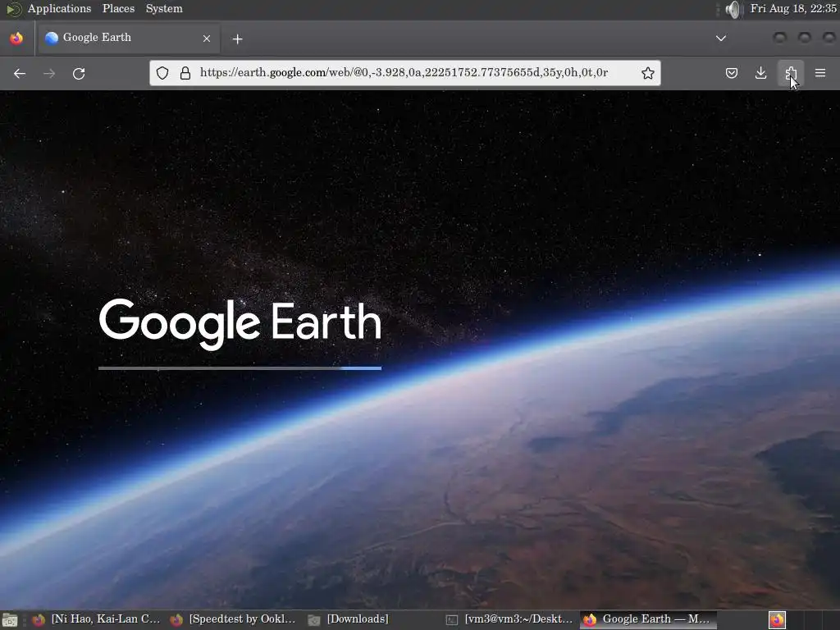Open a new tab with plus button
The width and height of the screenshot is (840, 630).
237,39
